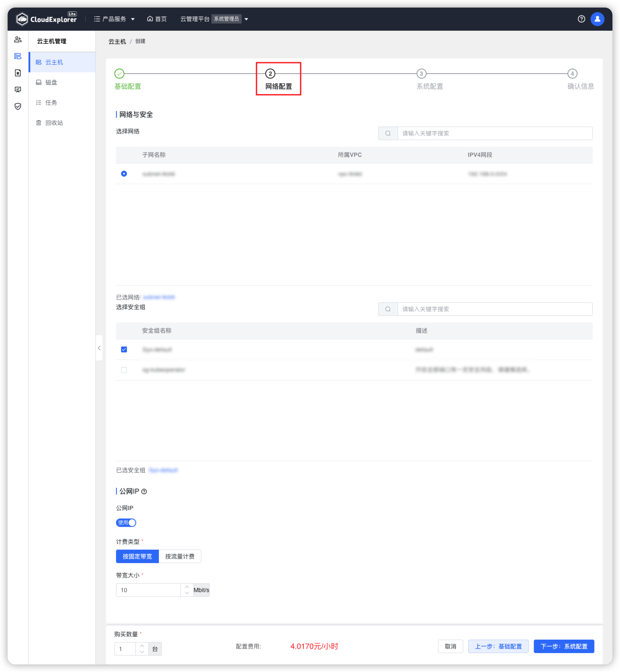Click the bandwidth size input
This screenshot has height=672, width=620.
click(148, 590)
